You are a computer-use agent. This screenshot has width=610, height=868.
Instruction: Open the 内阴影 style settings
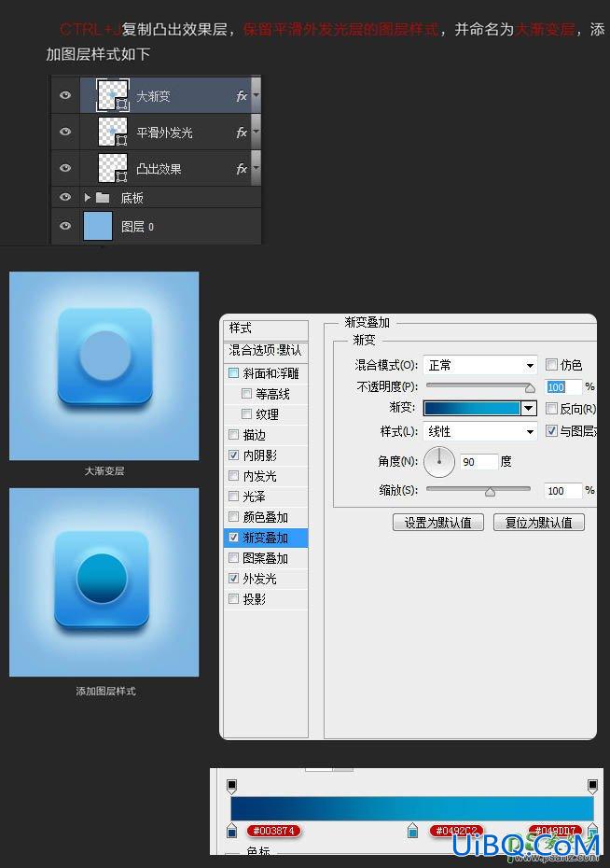coord(260,455)
